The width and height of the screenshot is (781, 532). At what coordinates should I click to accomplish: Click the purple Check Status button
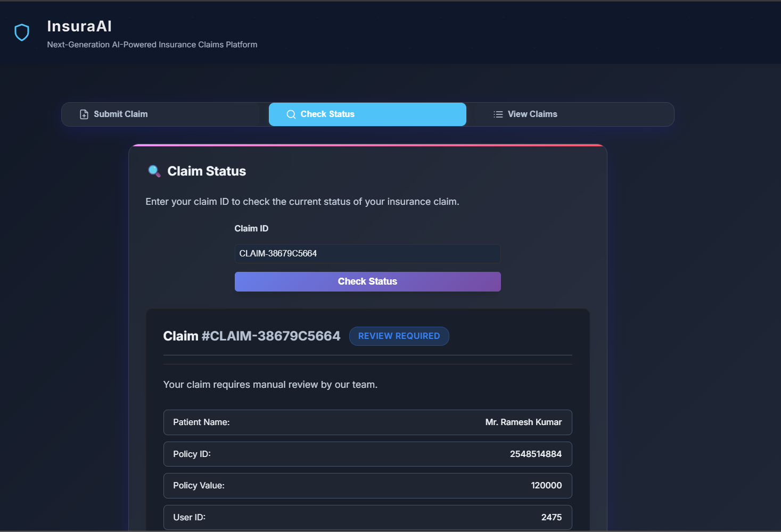(x=367, y=281)
